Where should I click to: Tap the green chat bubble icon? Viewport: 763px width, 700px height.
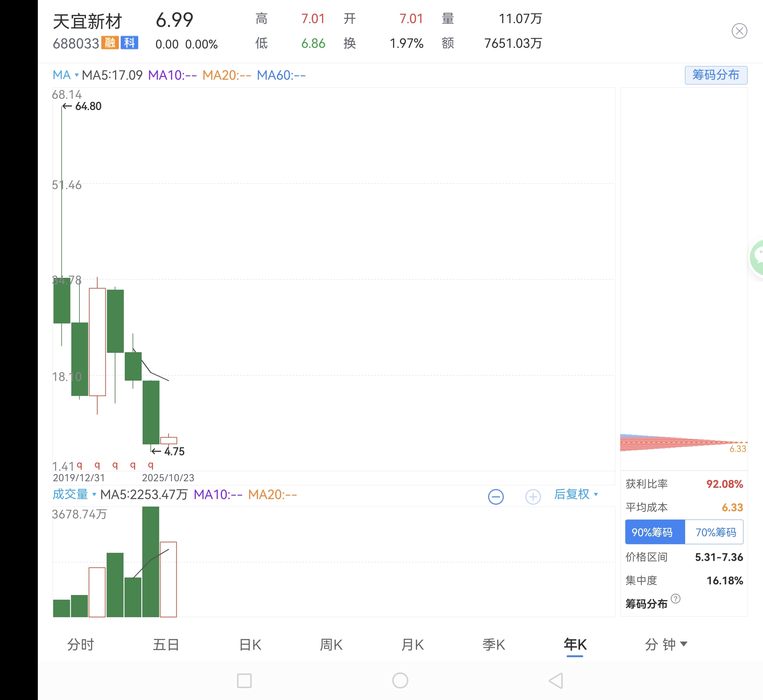click(x=758, y=257)
